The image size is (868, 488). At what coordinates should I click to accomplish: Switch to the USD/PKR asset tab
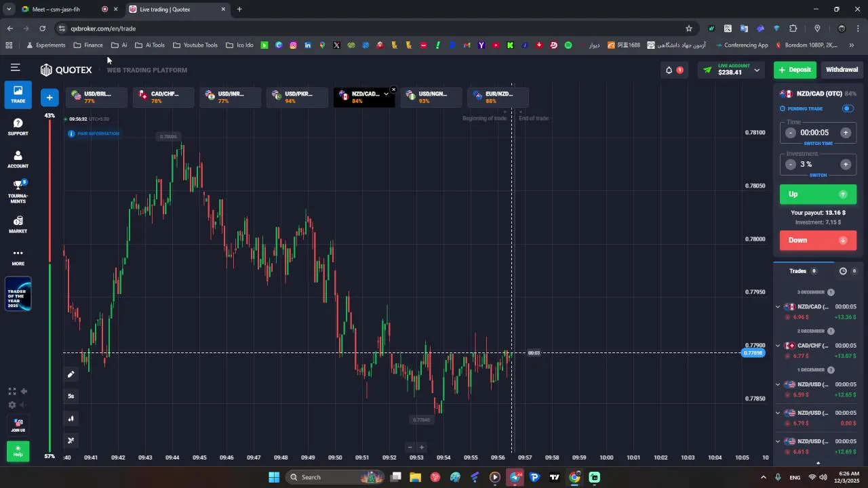point(296,97)
